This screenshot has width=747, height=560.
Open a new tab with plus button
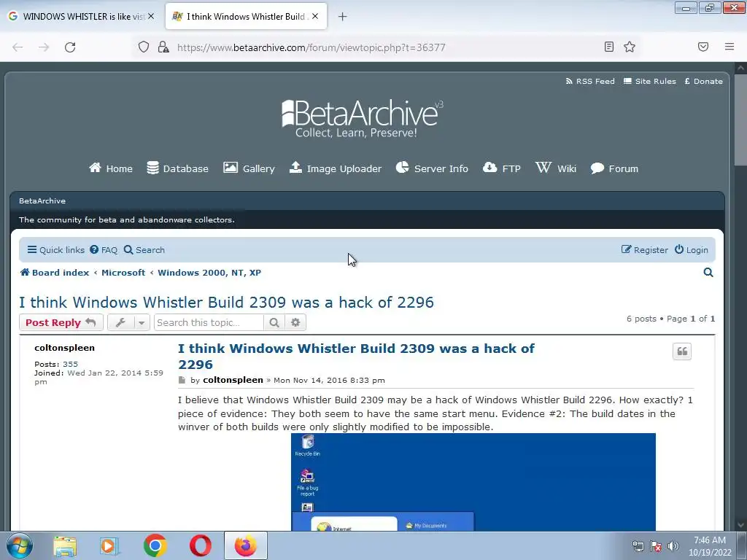(342, 17)
